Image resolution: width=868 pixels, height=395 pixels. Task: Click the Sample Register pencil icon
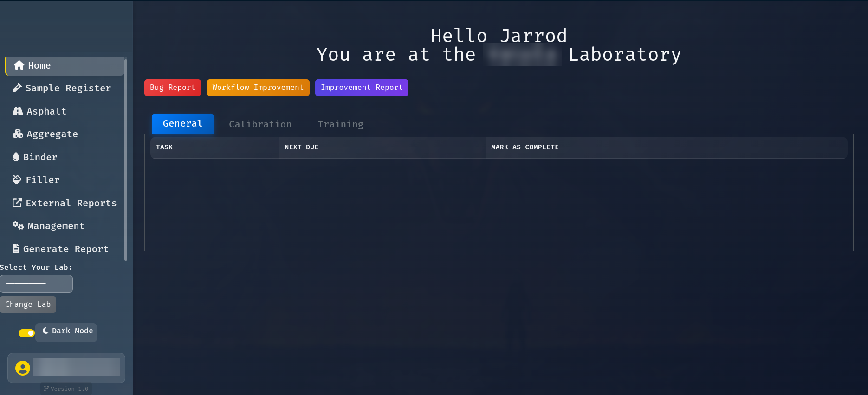17,88
